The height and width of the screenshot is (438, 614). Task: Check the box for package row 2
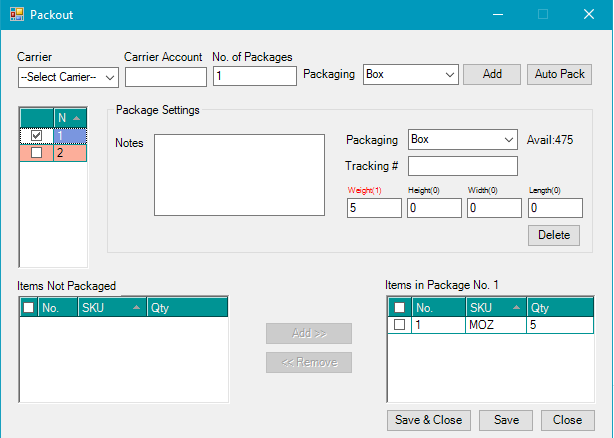point(37,153)
